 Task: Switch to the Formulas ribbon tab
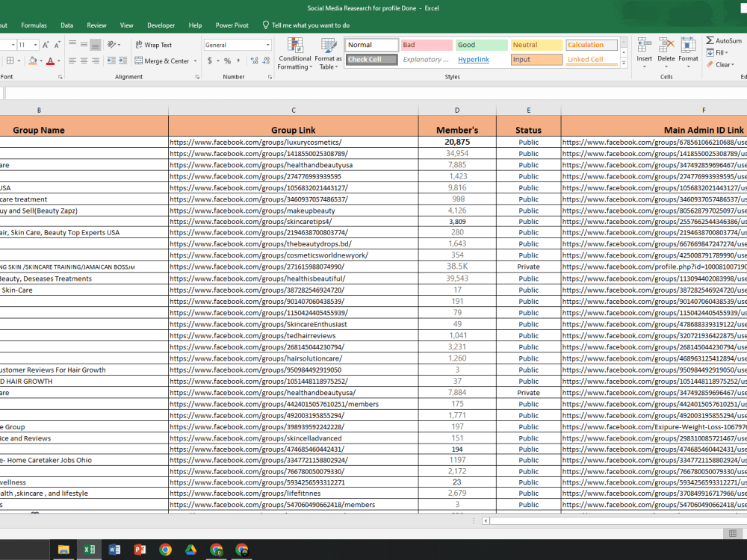[34, 25]
